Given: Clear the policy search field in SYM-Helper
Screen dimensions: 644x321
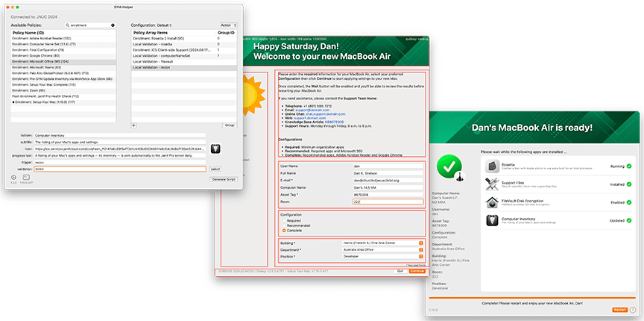Looking at the screenshot, I should 113,25.
